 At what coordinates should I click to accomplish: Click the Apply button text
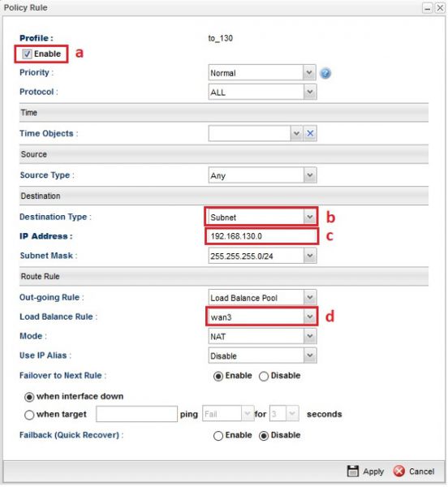pyautogui.click(x=373, y=472)
